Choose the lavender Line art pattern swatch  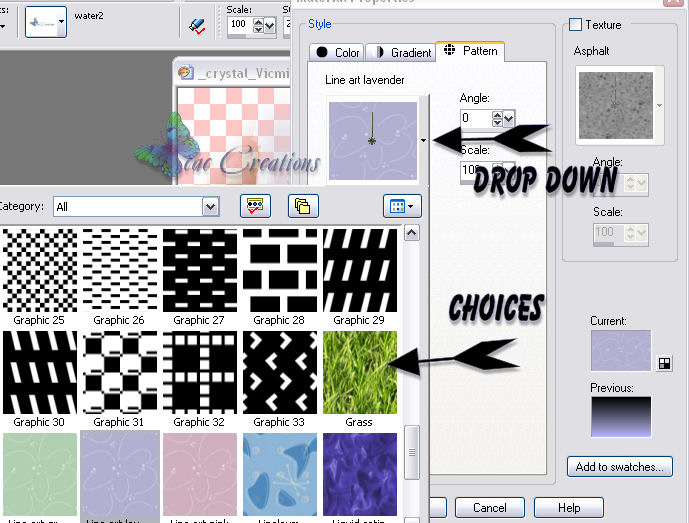pos(120,475)
